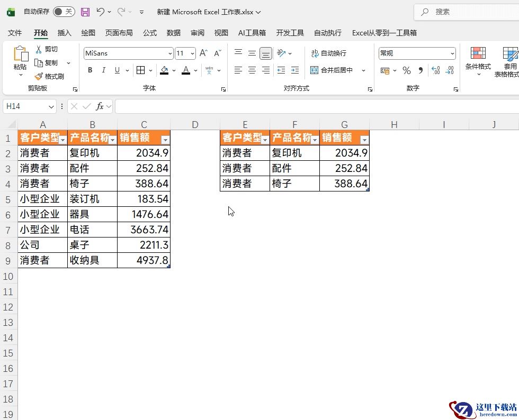
Task: Toggle the AutoSave (自动保存) switch
Action: (64, 12)
